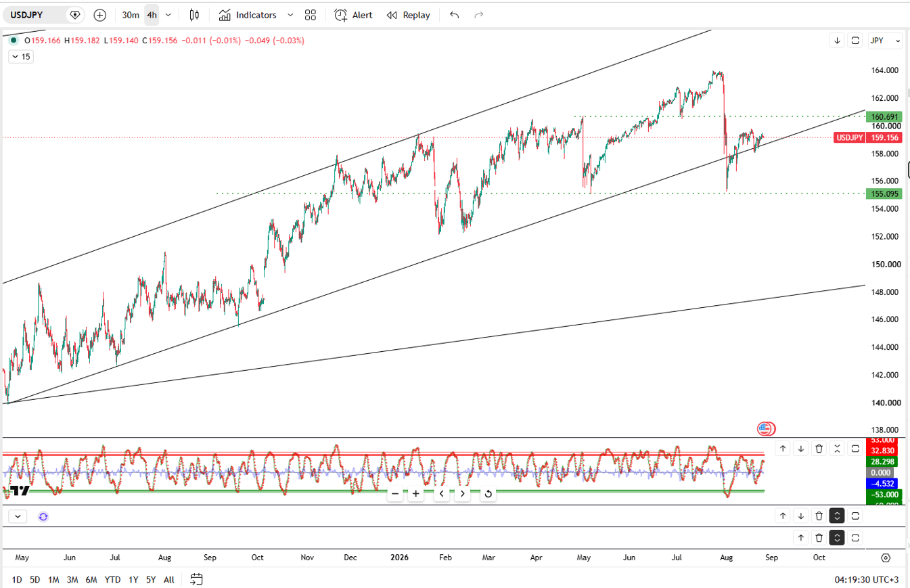Viewport: 910px width, 588px height.
Task: Open the US economic event flag marker
Action: click(x=766, y=428)
